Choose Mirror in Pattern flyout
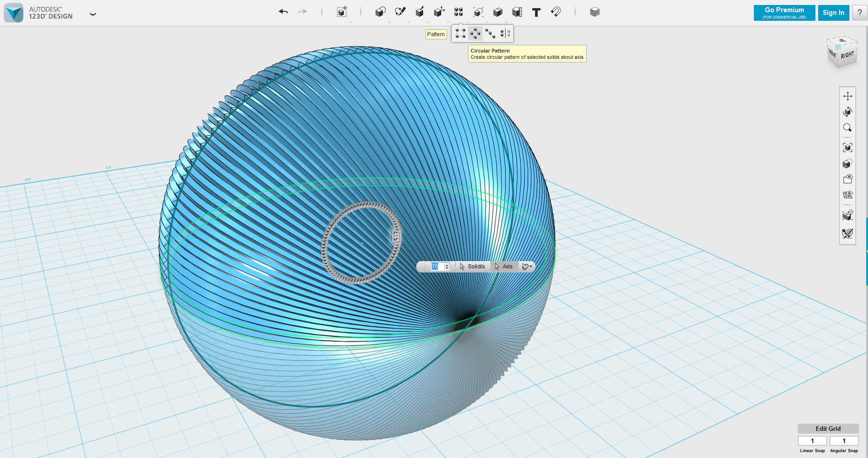This screenshot has width=868, height=458. (x=505, y=33)
